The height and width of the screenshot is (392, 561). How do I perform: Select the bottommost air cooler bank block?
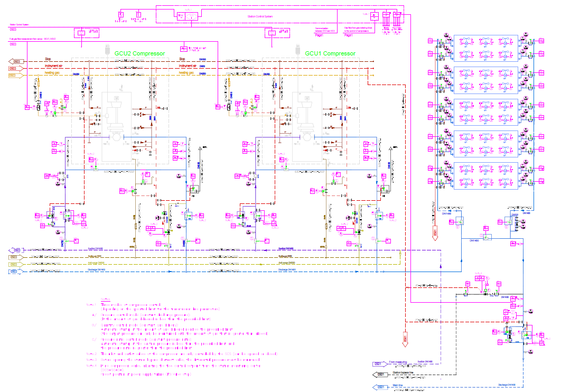(x=484, y=175)
